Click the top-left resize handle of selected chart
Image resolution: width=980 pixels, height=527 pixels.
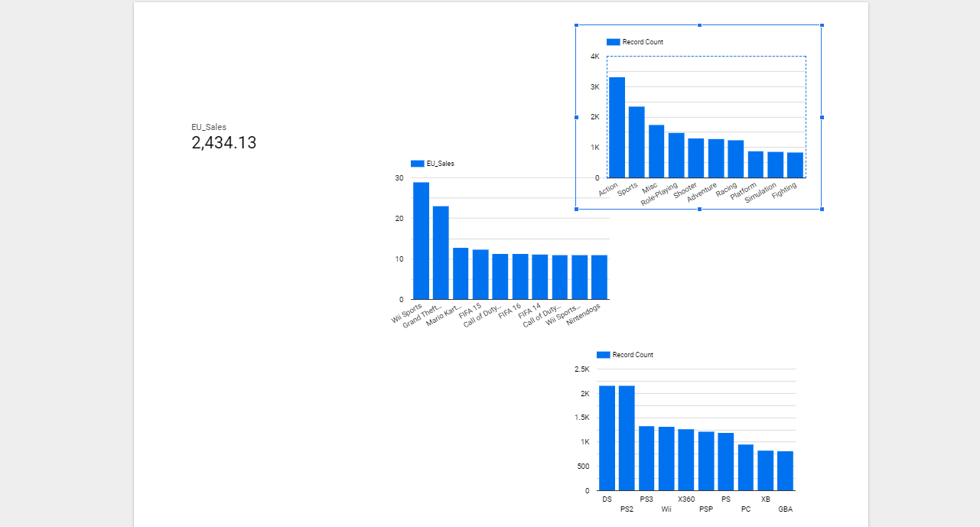(x=577, y=25)
